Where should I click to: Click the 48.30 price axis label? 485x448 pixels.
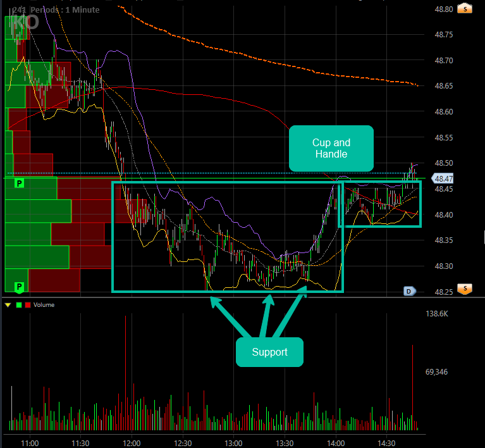[443, 266]
